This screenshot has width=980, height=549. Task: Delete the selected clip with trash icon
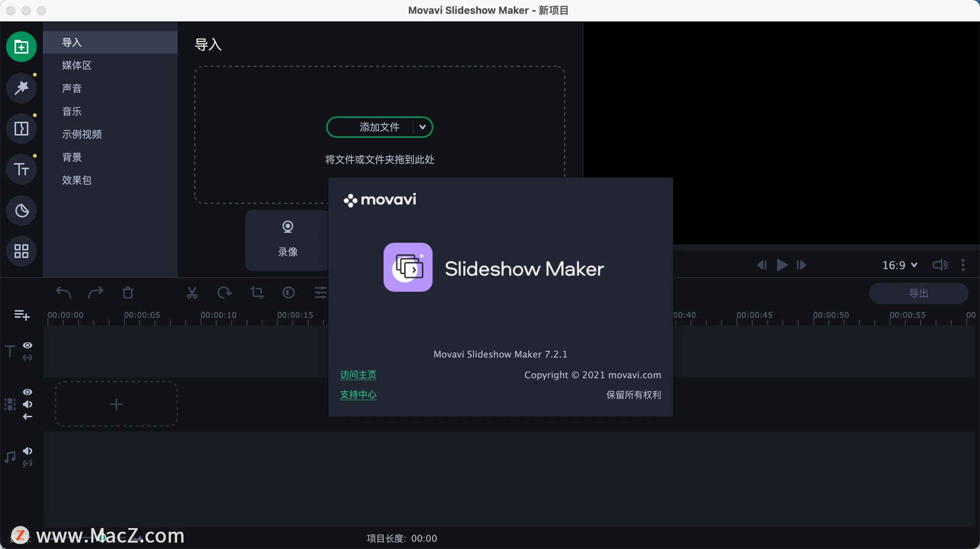[128, 292]
